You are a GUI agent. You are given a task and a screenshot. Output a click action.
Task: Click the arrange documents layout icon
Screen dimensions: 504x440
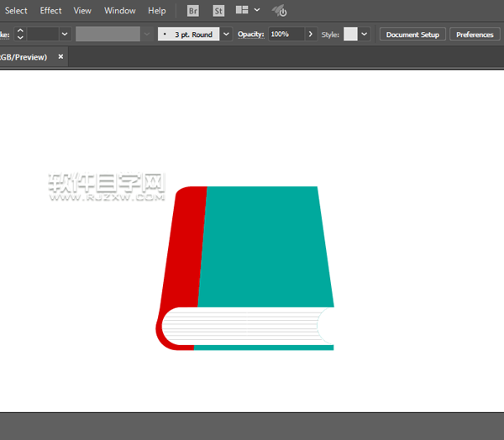[x=242, y=11]
